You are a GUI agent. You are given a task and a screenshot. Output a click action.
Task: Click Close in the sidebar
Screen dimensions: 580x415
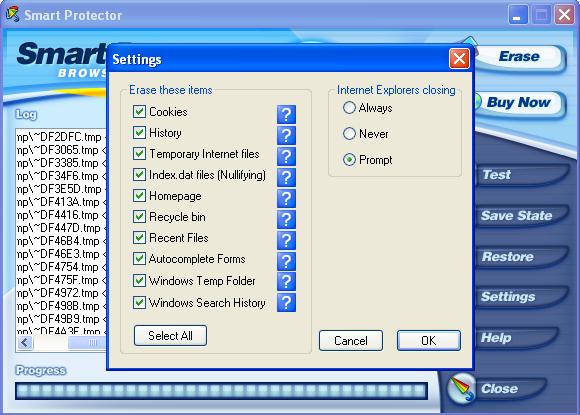click(x=510, y=389)
